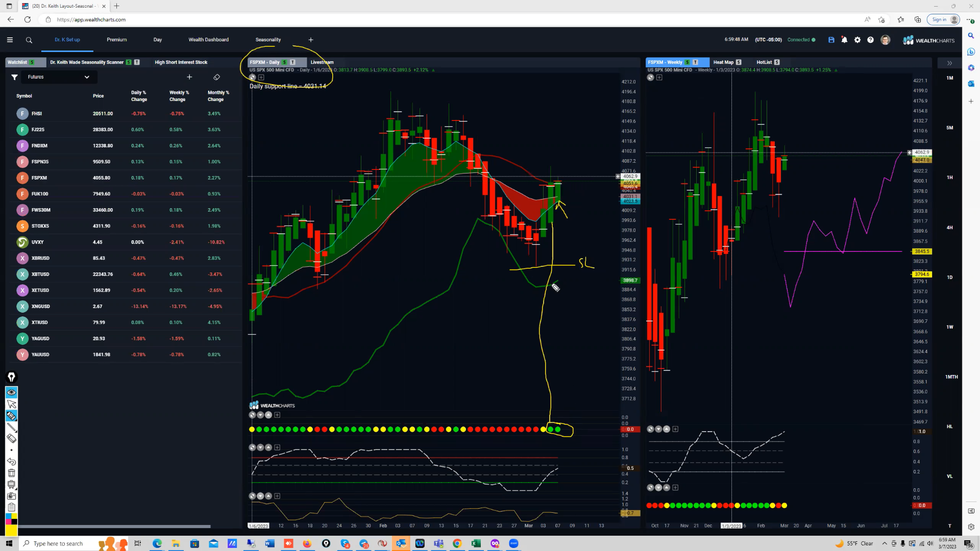The image size is (980, 551).
Task: Toggle the S badge next to HotList
Action: click(777, 62)
